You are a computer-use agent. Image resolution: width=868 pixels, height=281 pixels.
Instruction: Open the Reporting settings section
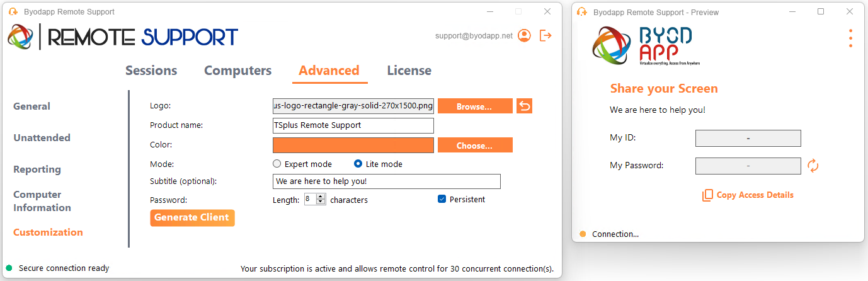pyautogui.click(x=37, y=169)
